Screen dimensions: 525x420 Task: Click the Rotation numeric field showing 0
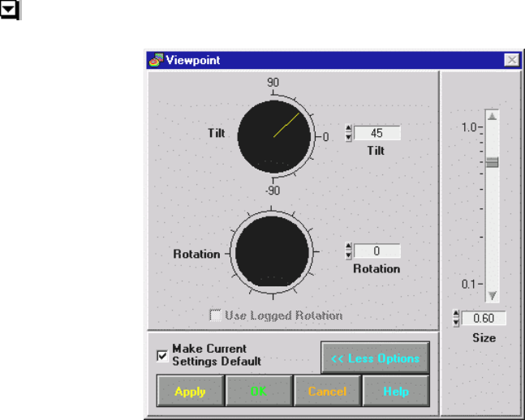point(377,251)
